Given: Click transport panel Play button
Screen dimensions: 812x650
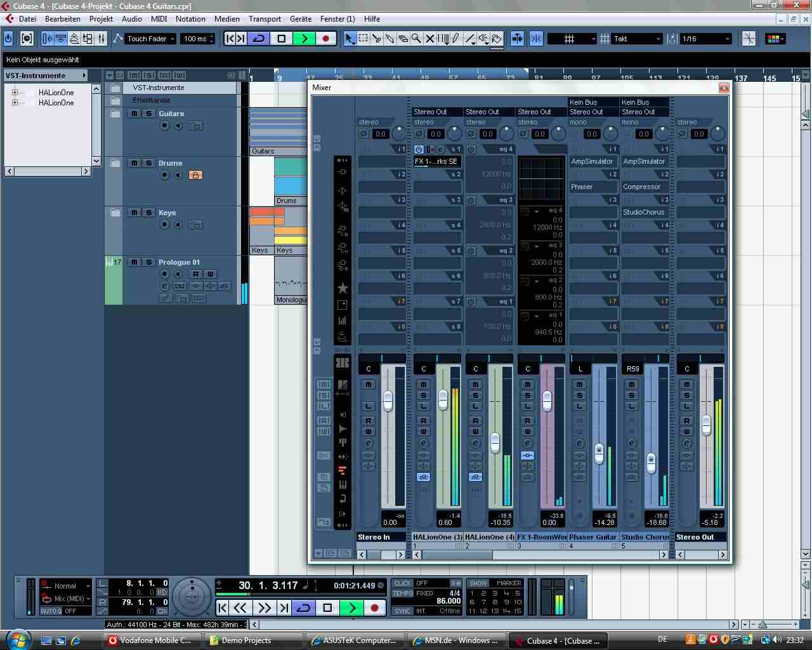Looking at the screenshot, I should (351, 607).
